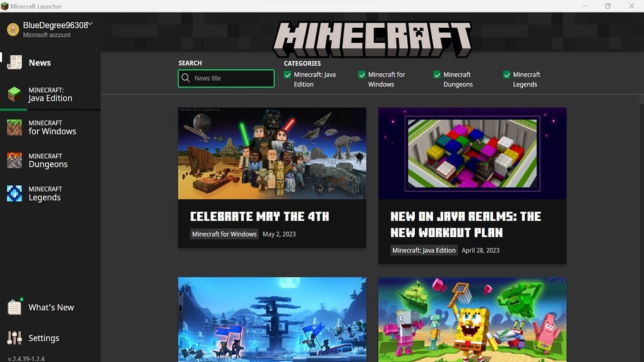The height and width of the screenshot is (362, 644).
Task: Click the May 2, 2023 date
Action: click(x=279, y=234)
